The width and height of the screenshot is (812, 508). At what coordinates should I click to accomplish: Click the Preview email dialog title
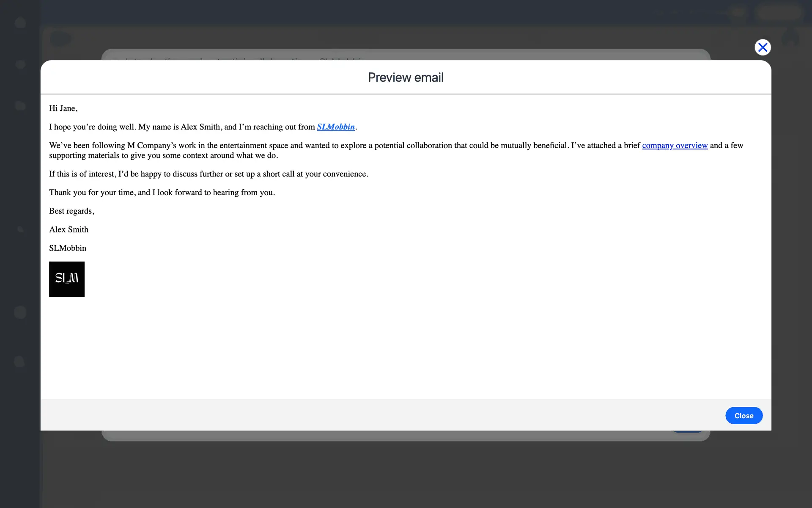(x=406, y=77)
